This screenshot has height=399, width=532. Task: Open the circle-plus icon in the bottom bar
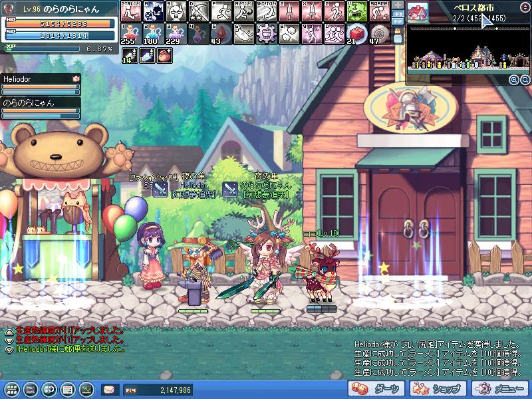49,390
